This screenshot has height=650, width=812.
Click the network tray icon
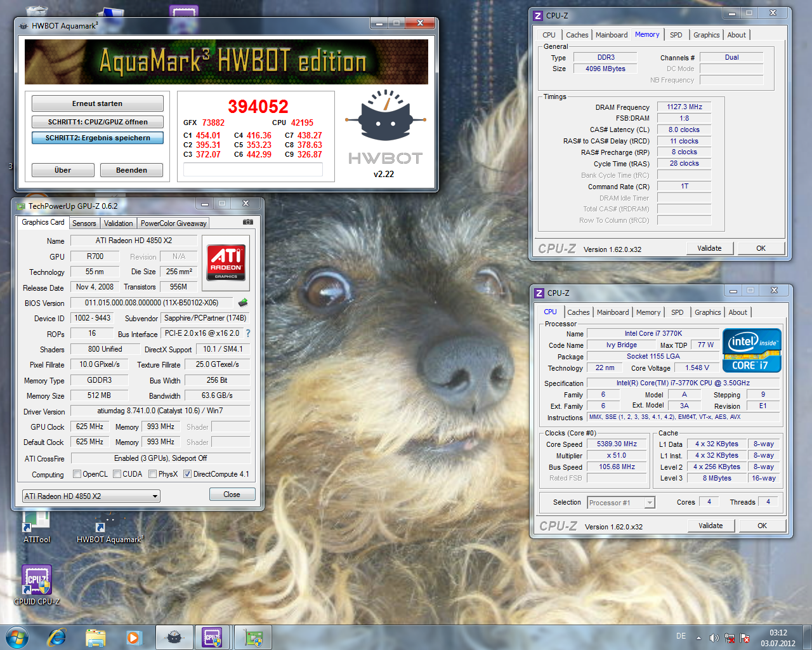(730, 638)
